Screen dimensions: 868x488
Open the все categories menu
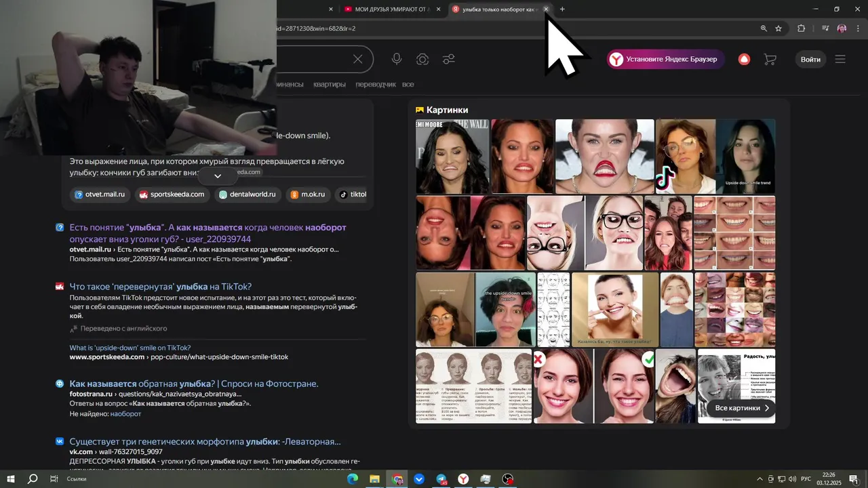pos(408,84)
